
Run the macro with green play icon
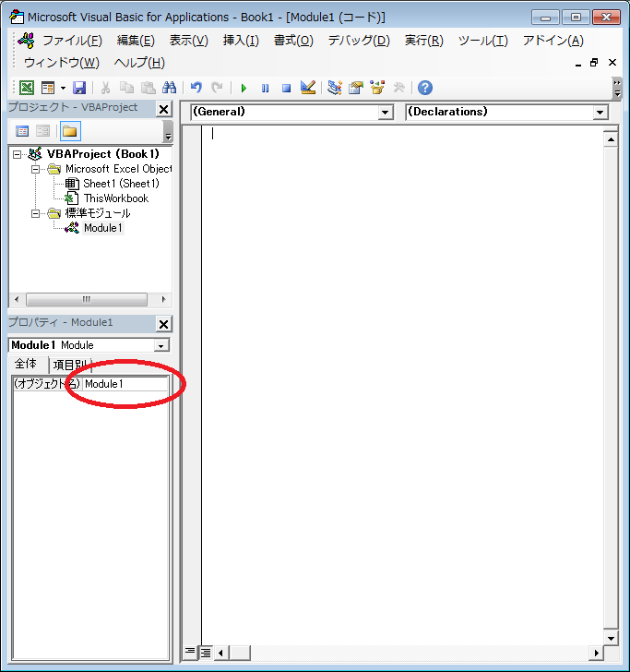[x=244, y=89]
